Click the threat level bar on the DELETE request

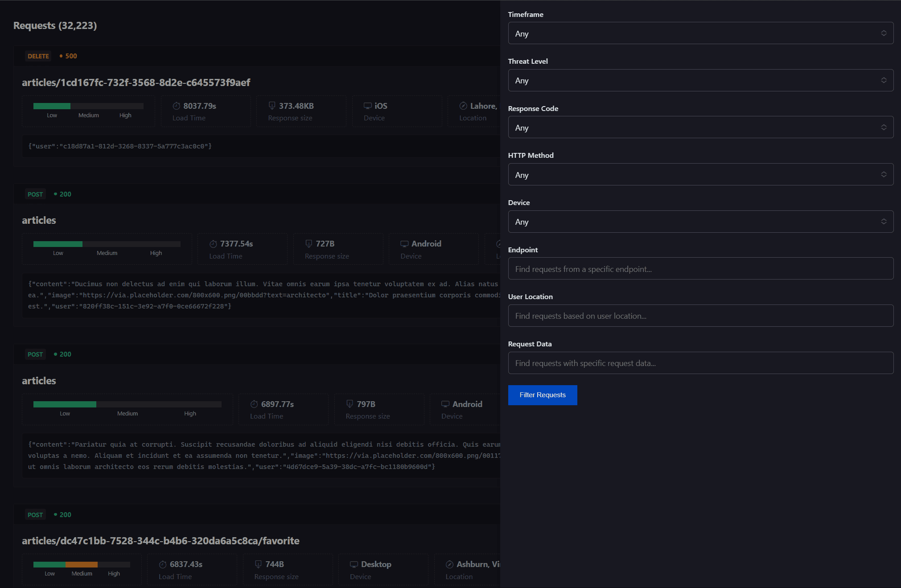pyautogui.click(x=87, y=106)
